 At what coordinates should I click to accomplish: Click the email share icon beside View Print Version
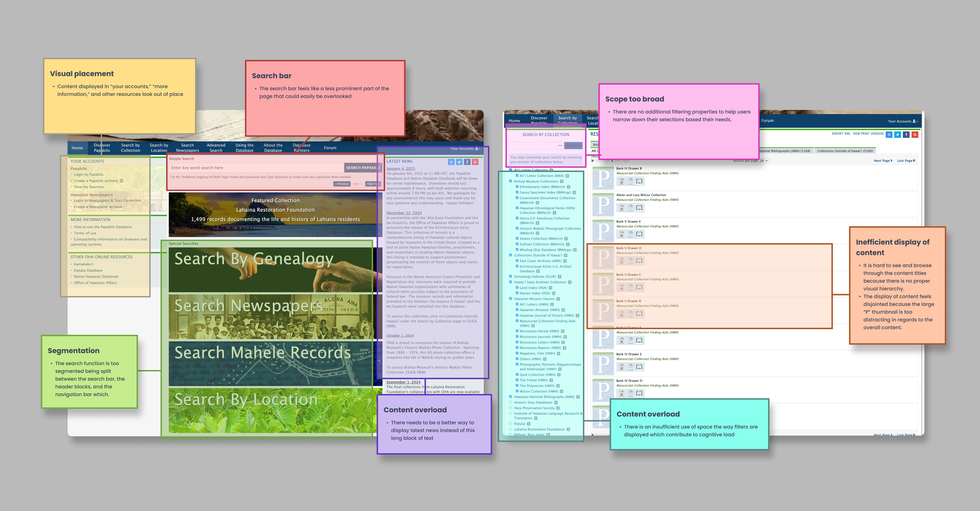click(889, 134)
